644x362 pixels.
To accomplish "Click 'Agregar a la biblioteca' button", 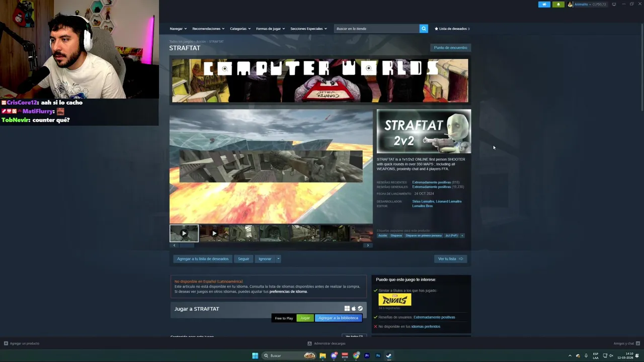I will click(x=338, y=318).
